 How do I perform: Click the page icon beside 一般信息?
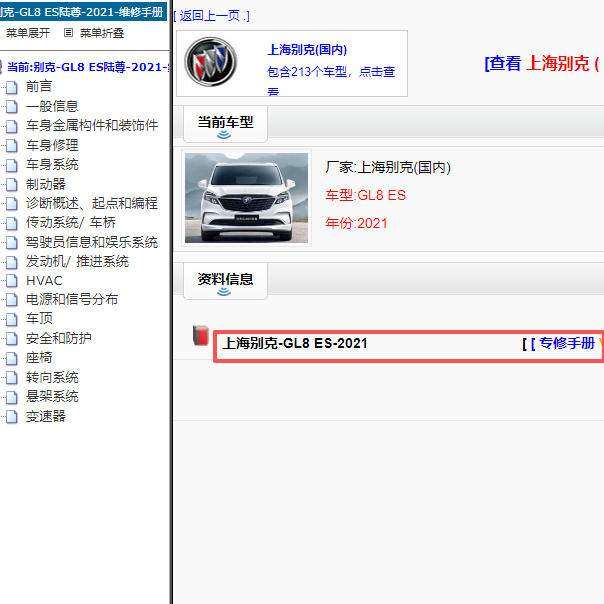coord(12,107)
